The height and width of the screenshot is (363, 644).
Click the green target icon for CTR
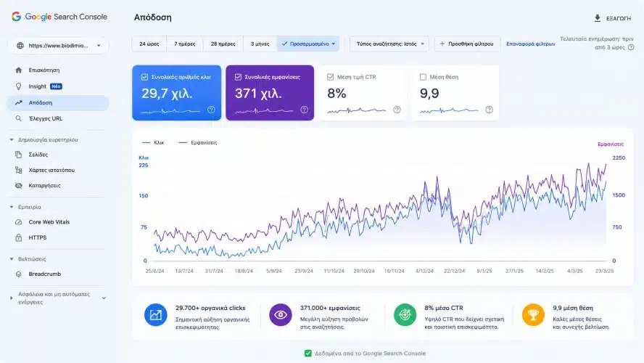click(x=405, y=315)
